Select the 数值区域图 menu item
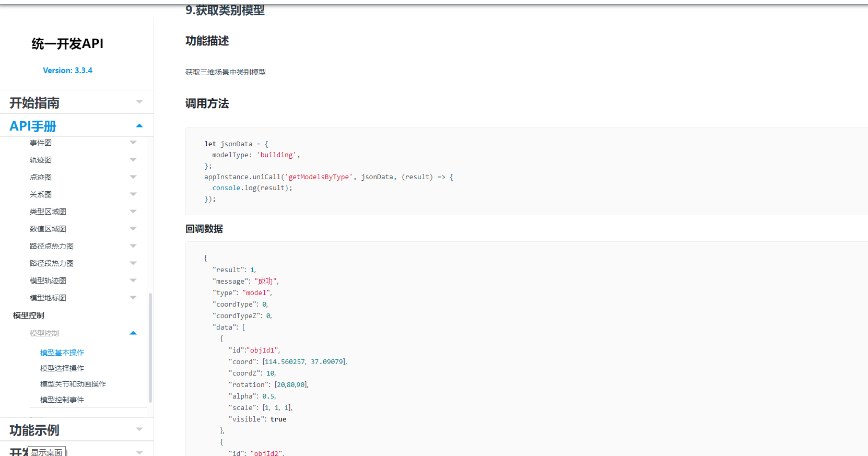 pos(48,229)
